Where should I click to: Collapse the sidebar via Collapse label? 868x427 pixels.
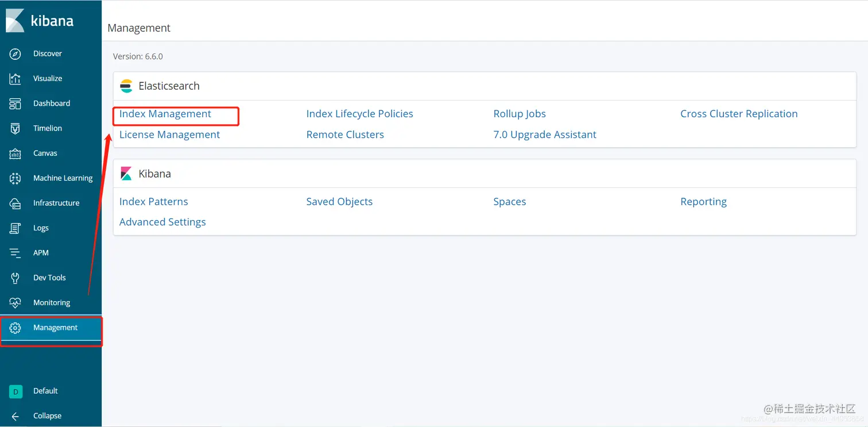coord(47,416)
